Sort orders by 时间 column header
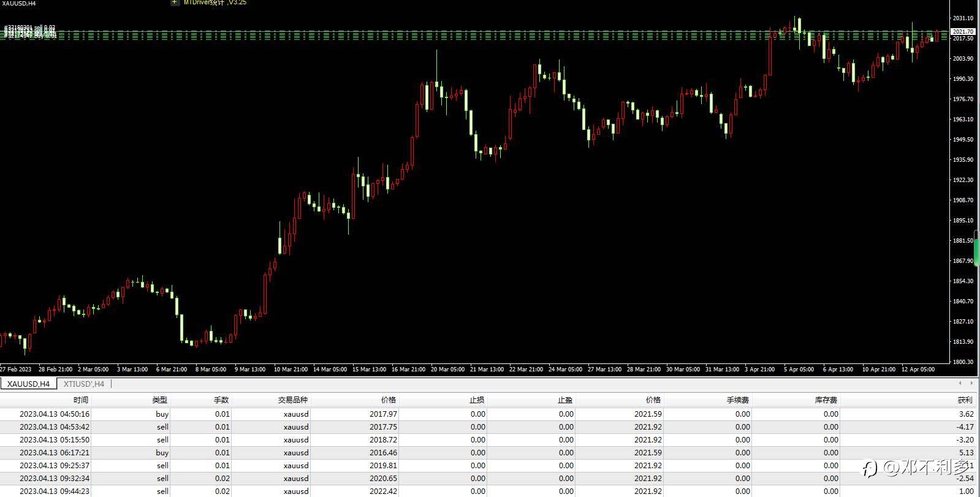This screenshot has height=497, width=980. click(80, 400)
